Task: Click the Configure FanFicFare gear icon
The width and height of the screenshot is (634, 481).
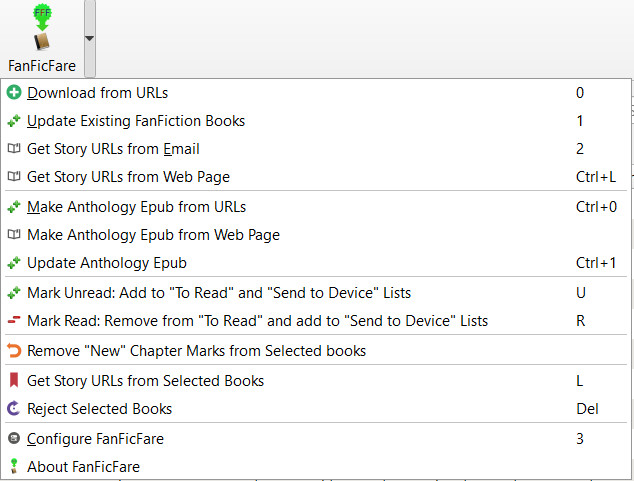Action: coord(14,438)
